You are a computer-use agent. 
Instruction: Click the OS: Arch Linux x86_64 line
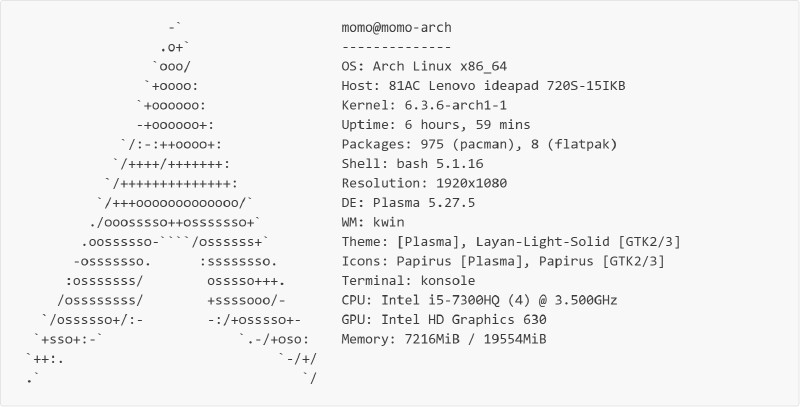[424, 66]
